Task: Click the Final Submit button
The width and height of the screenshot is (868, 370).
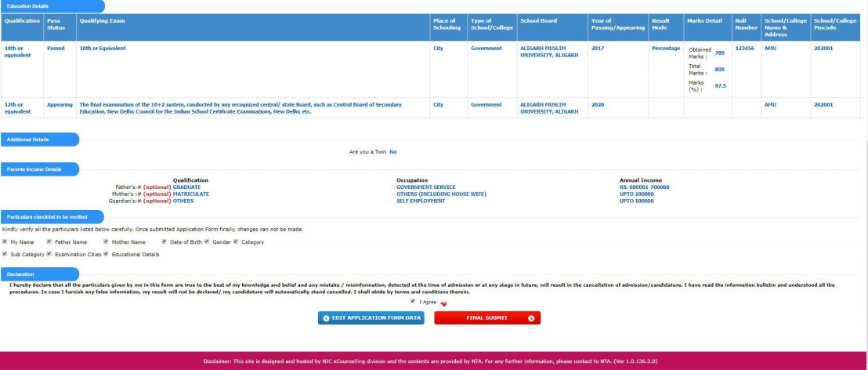Action: pos(486,318)
